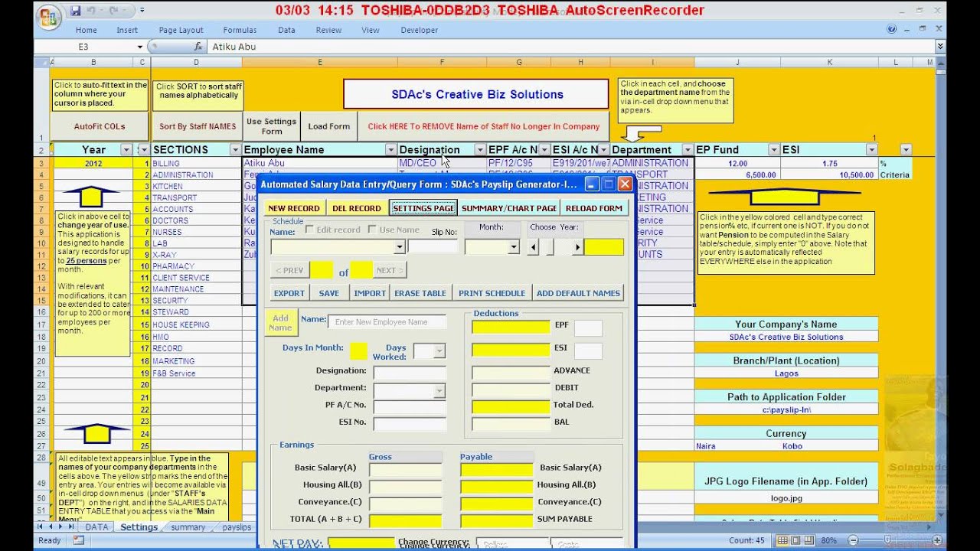Open the Schedule Name combo box dropdown
This screenshot has height=551, width=980.
point(399,246)
